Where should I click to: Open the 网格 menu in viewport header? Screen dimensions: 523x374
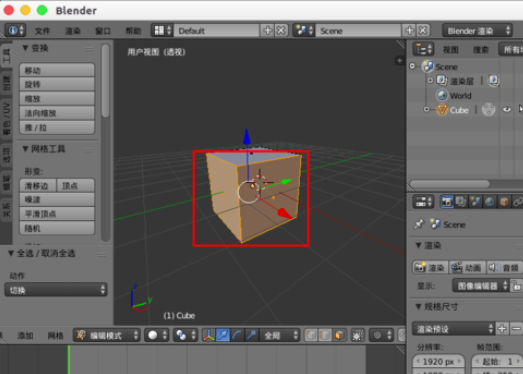55,336
